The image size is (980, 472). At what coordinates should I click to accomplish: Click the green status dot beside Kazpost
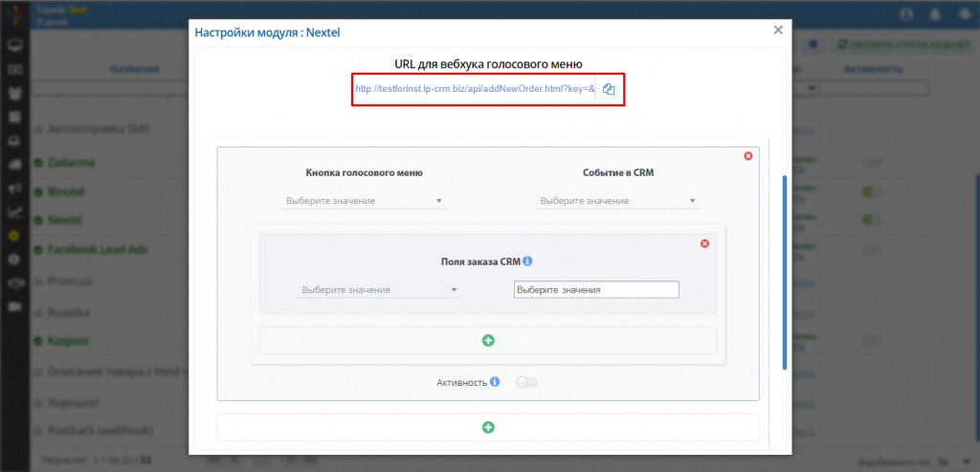click(x=37, y=342)
